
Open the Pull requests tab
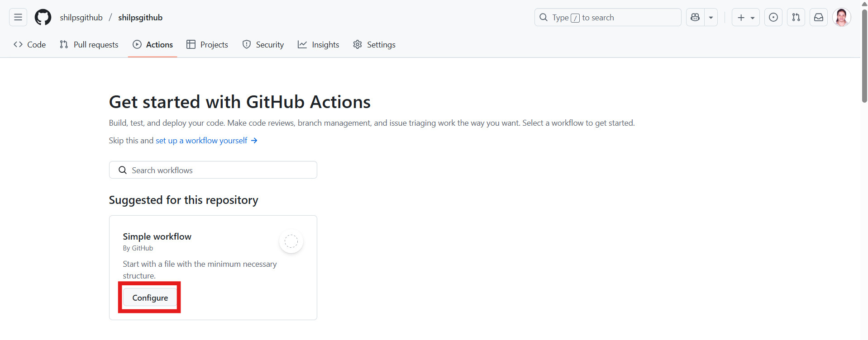[89, 45]
